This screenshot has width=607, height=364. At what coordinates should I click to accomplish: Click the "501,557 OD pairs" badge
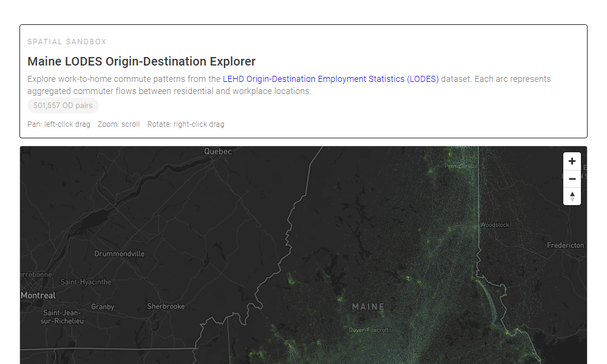[63, 105]
